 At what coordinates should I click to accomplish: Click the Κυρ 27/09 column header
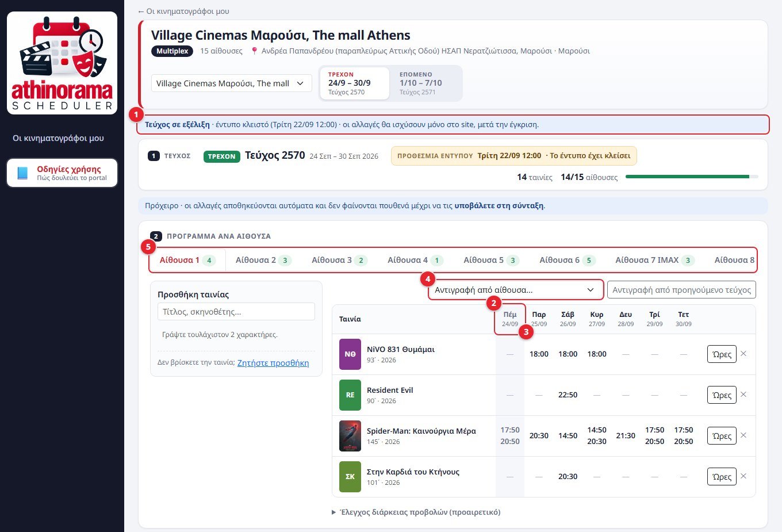click(x=597, y=319)
